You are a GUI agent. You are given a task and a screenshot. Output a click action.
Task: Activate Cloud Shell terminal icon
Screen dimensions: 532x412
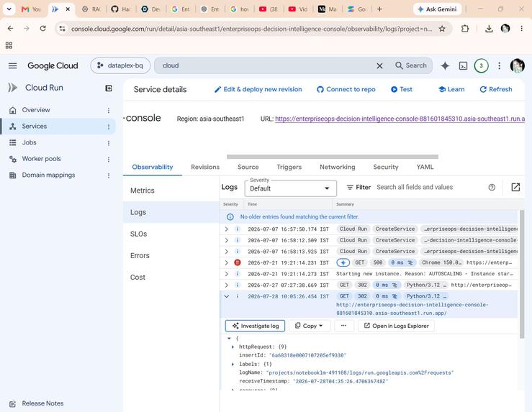coord(463,65)
